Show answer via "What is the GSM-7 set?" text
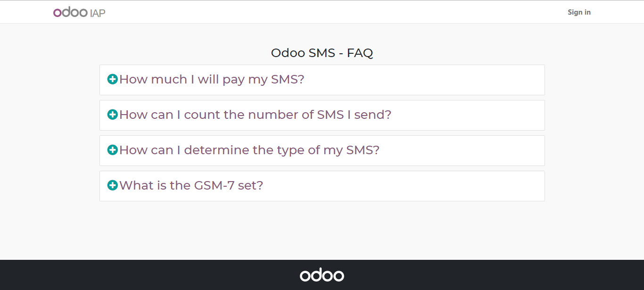 (x=191, y=185)
